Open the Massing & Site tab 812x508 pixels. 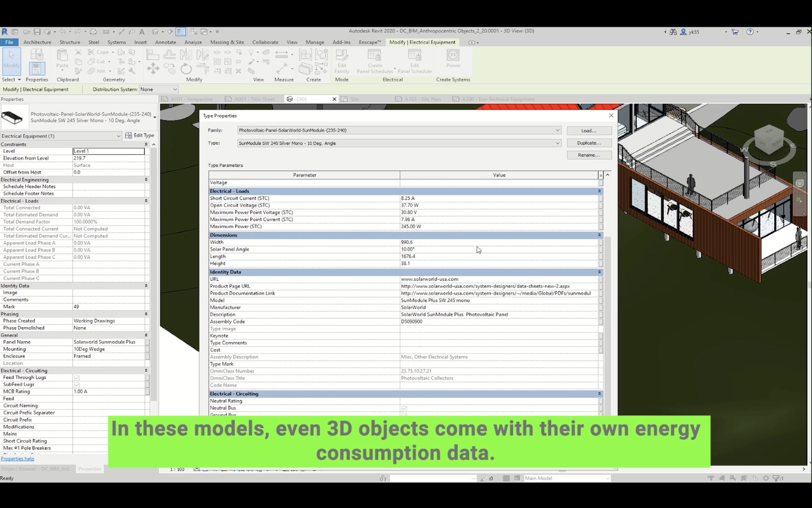[x=227, y=42]
